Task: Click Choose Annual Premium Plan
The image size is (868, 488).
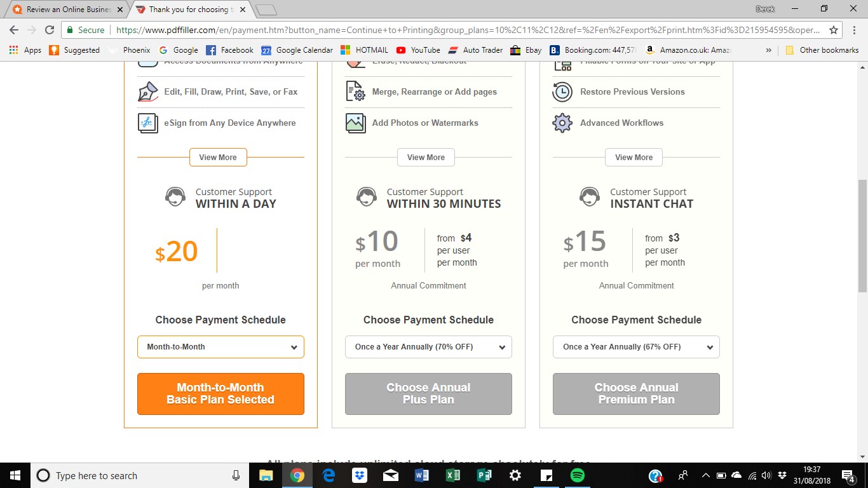Action: tap(635, 393)
